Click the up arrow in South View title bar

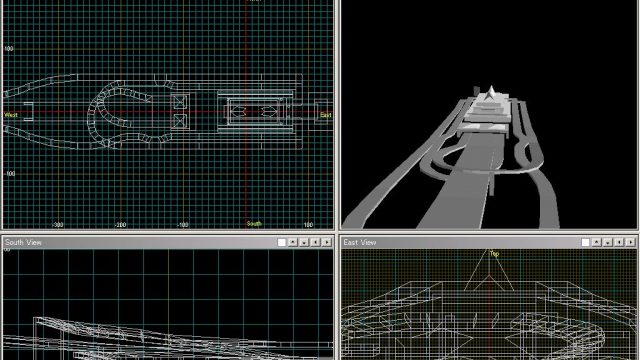(293, 242)
